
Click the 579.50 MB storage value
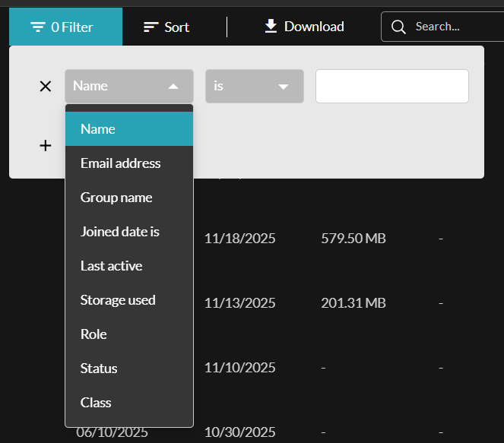pos(353,239)
